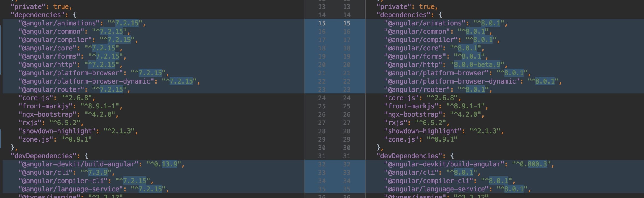This screenshot has width=644, height=198.
Task: Click the "@angular/core": "^7.2.15" entry
Action: point(70,48)
